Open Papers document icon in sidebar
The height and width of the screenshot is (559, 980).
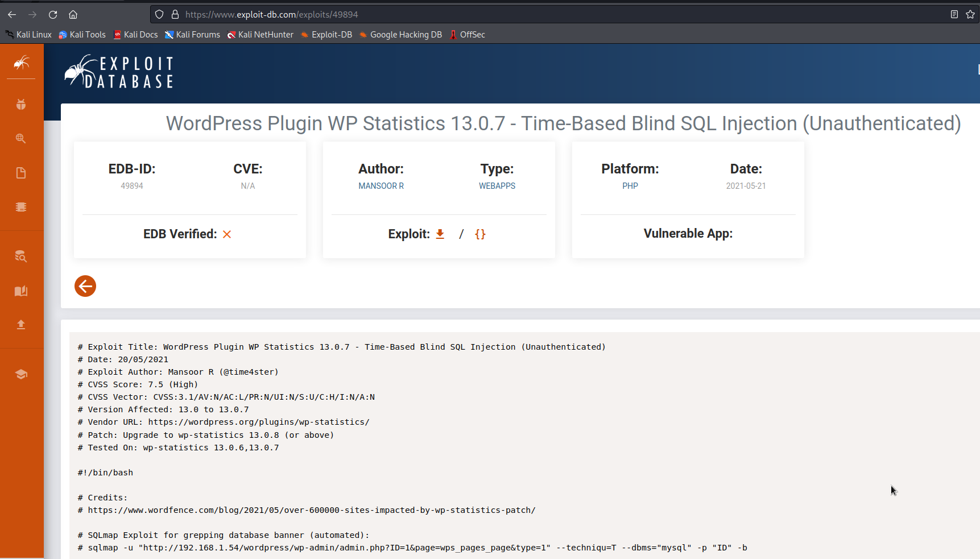(x=21, y=173)
